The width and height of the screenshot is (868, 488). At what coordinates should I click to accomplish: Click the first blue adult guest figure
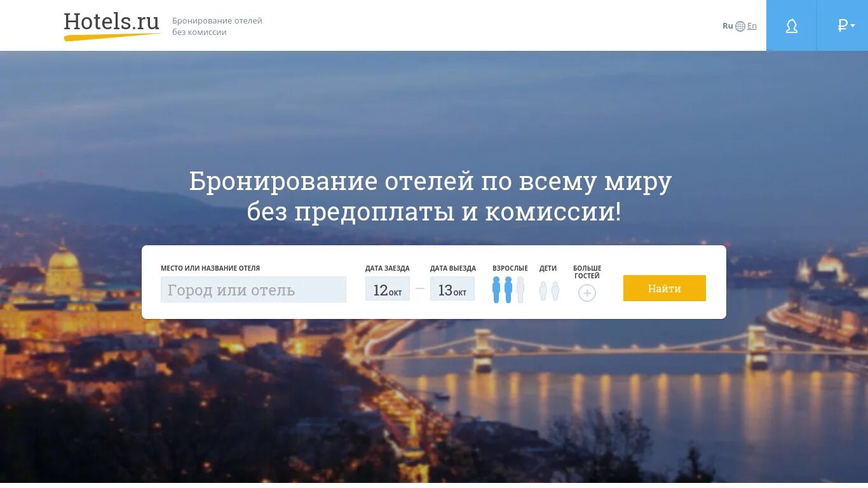496,290
